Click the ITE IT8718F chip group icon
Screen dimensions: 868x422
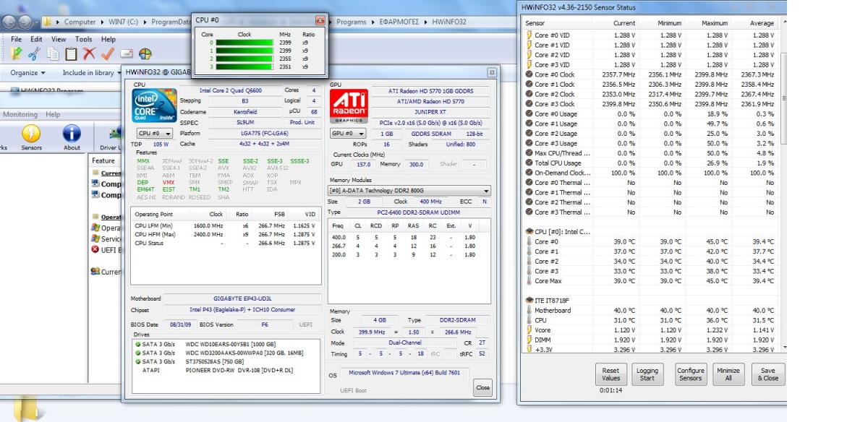(x=529, y=300)
